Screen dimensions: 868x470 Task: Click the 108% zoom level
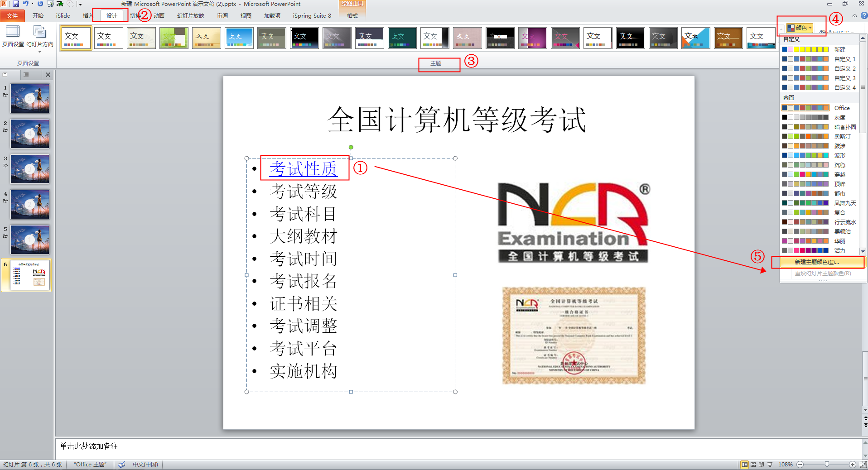point(786,465)
